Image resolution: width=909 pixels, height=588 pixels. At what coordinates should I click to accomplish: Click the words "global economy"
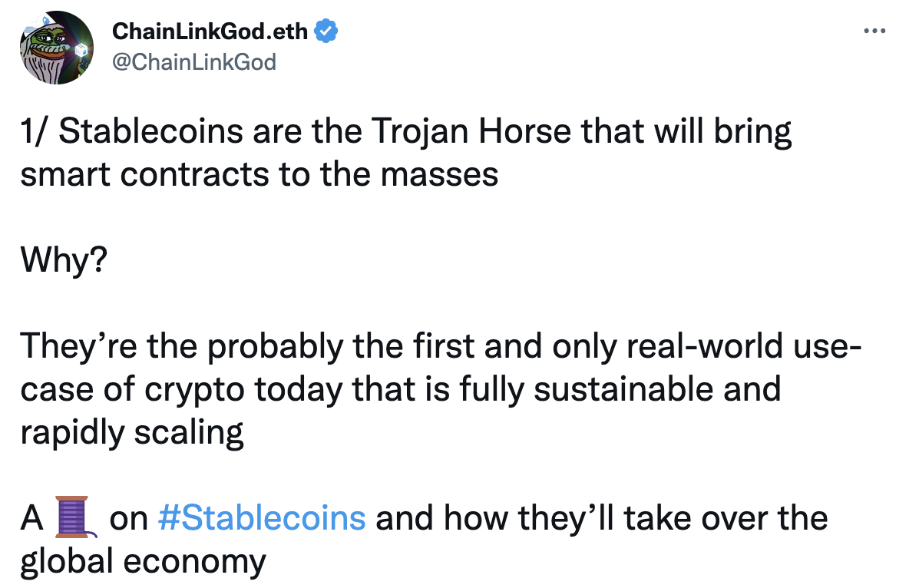[x=142, y=561]
